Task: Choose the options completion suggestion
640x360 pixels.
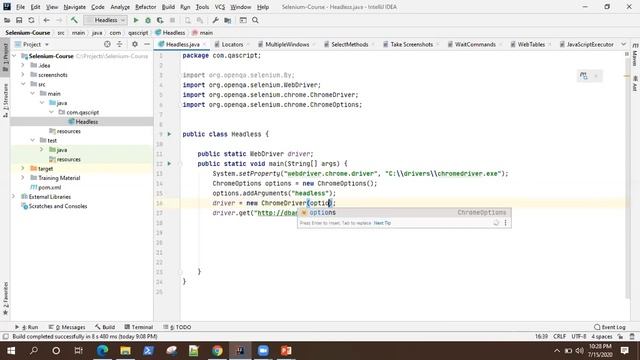Action: pyautogui.click(x=404, y=213)
